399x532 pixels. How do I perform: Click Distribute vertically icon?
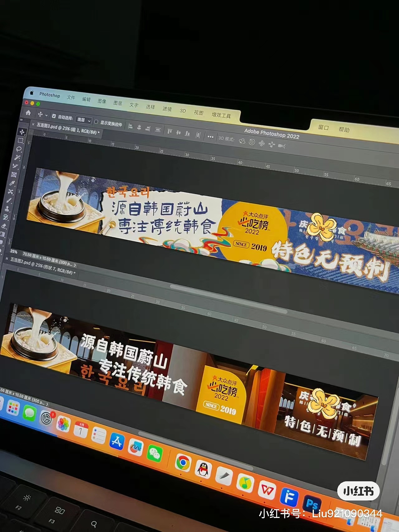coord(158,130)
